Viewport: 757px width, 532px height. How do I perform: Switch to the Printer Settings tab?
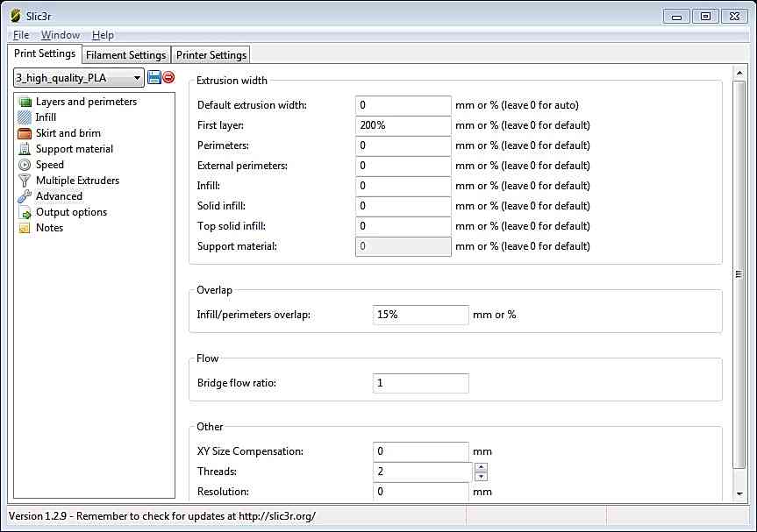(x=211, y=55)
